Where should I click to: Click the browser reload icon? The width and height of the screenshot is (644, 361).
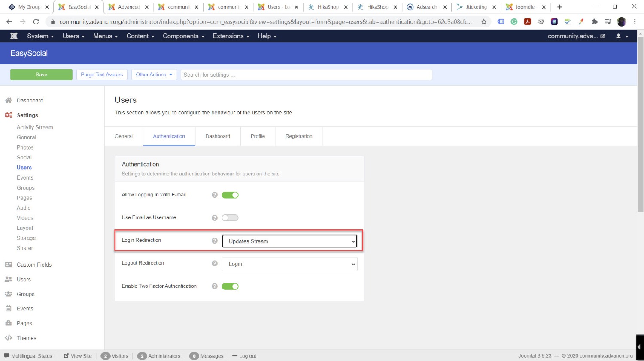click(36, 21)
